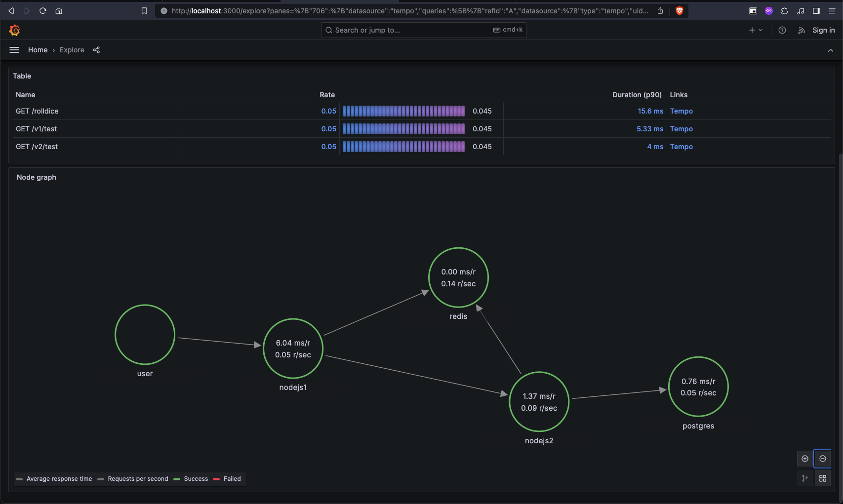Select the redis node circle
Image resolution: width=843 pixels, height=504 pixels.
click(x=458, y=277)
